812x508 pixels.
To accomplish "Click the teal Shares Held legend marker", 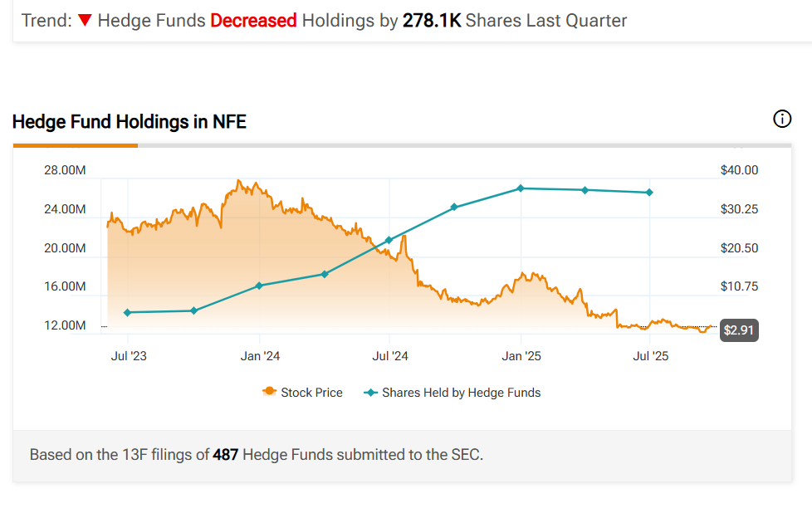I will pos(370,393).
